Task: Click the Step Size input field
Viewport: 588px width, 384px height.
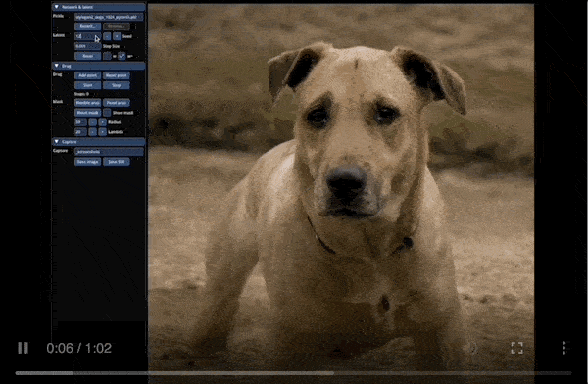Action: pyautogui.click(x=87, y=46)
